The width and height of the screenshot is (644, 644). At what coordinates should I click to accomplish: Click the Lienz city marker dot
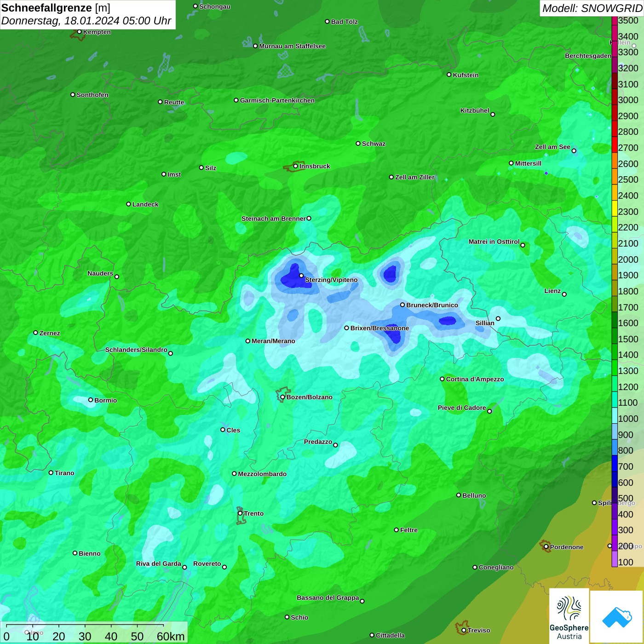[564, 294]
